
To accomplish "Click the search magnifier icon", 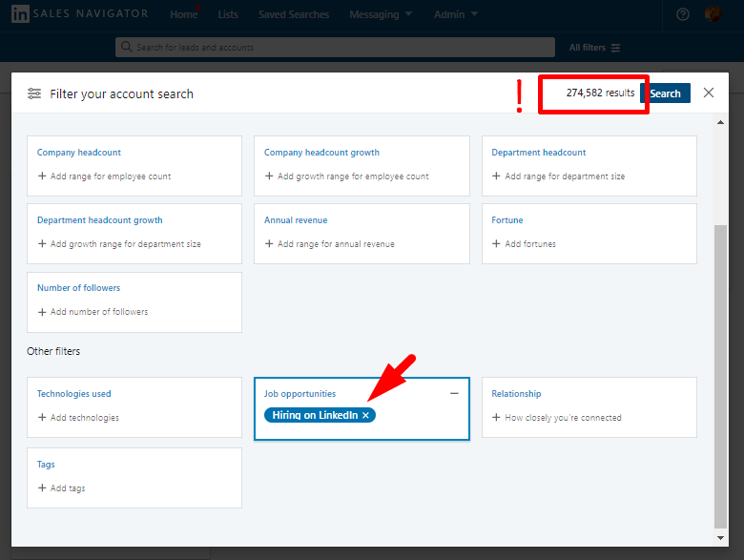I will (126, 47).
